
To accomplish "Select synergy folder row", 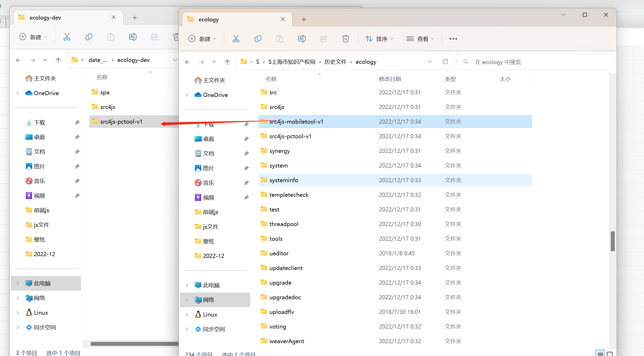I will pos(395,151).
